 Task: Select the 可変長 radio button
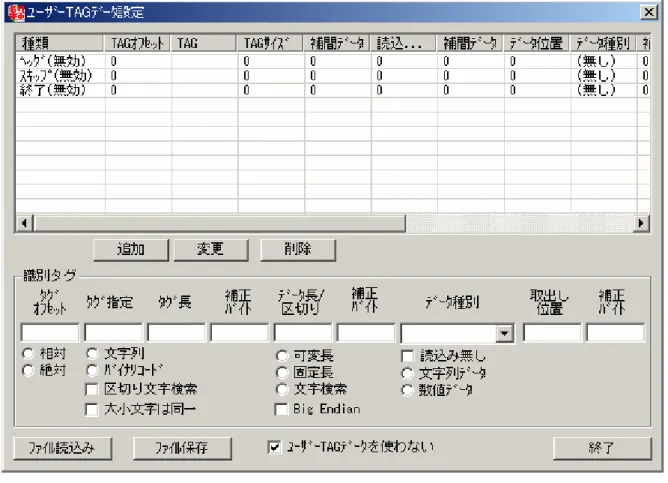(282, 356)
